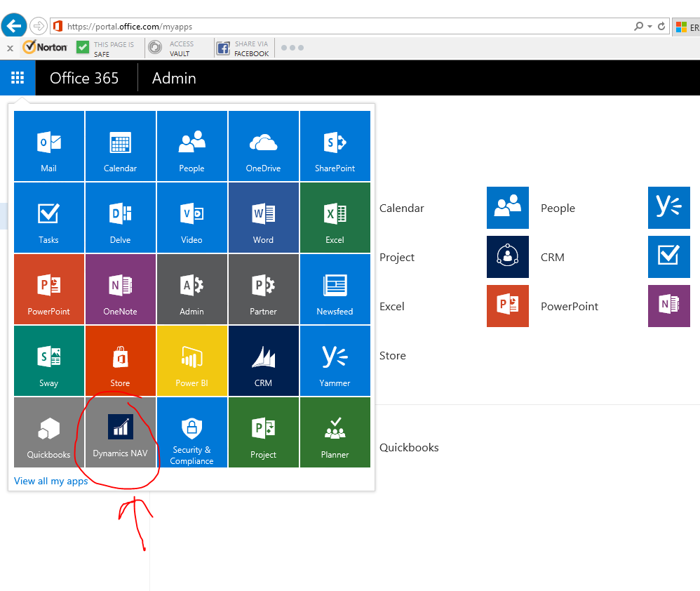Click the Excel label on the My apps page
The height and width of the screenshot is (591, 700).
pos(392,307)
